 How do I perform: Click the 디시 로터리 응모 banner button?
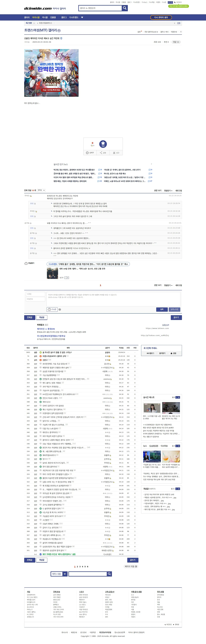click(x=161, y=17)
